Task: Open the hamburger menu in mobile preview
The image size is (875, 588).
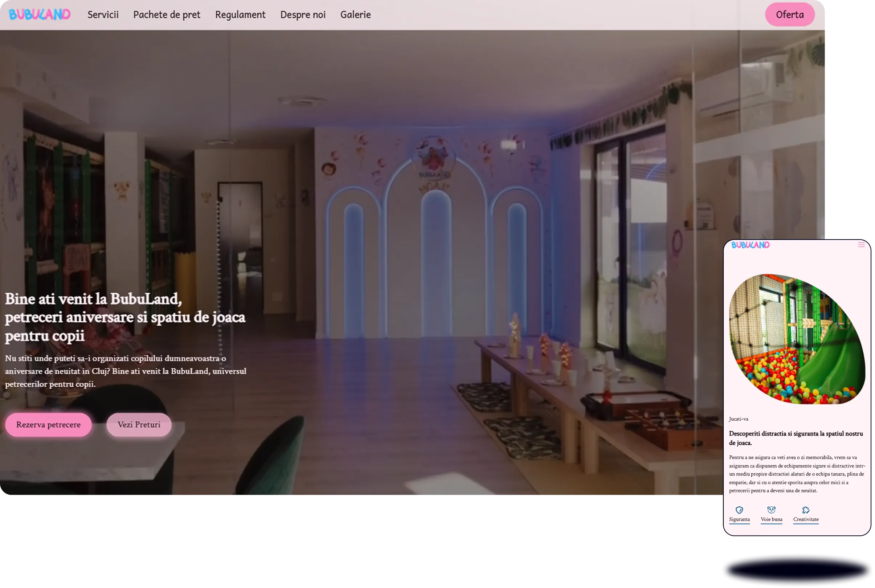Action: click(861, 245)
